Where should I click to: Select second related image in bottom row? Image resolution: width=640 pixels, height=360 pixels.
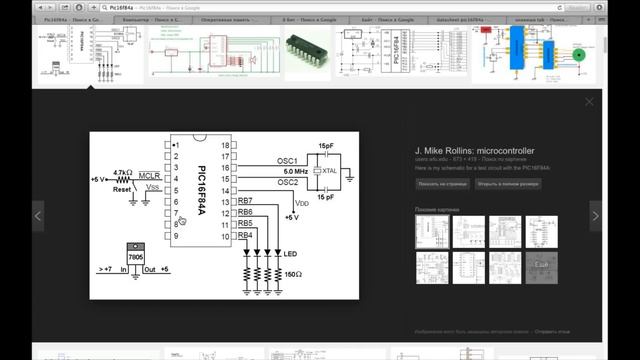tap(469, 268)
